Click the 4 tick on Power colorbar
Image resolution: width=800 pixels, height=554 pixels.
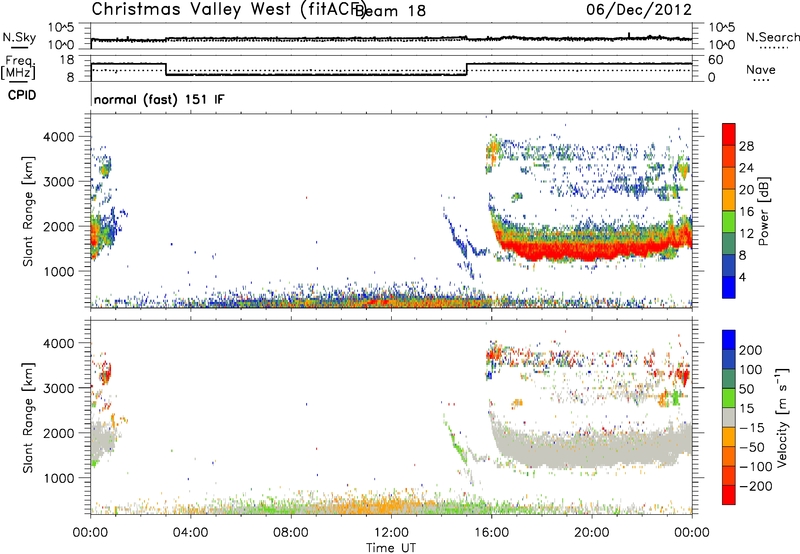pyautogui.click(x=743, y=277)
